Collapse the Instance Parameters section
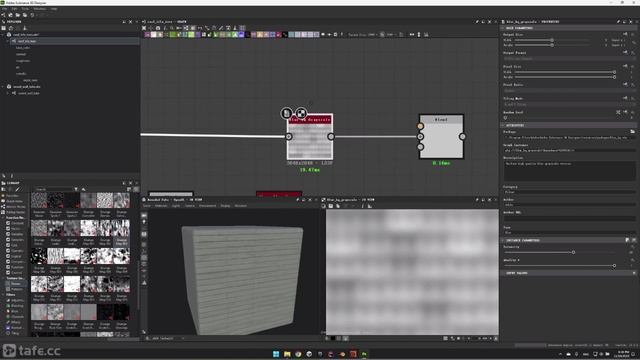The height and width of the screenshot is (360, 640). tap(503, 240)
